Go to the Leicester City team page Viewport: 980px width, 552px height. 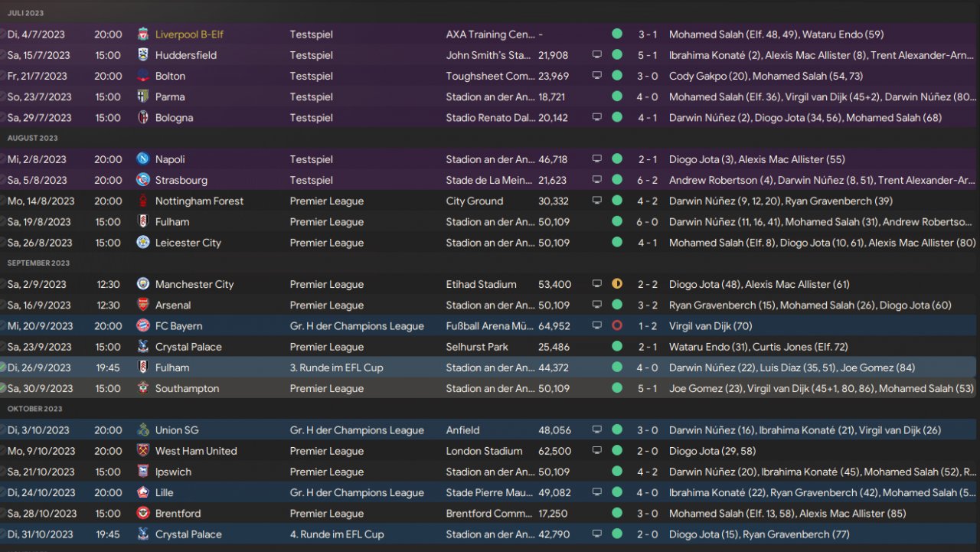(x=188, y=243)
